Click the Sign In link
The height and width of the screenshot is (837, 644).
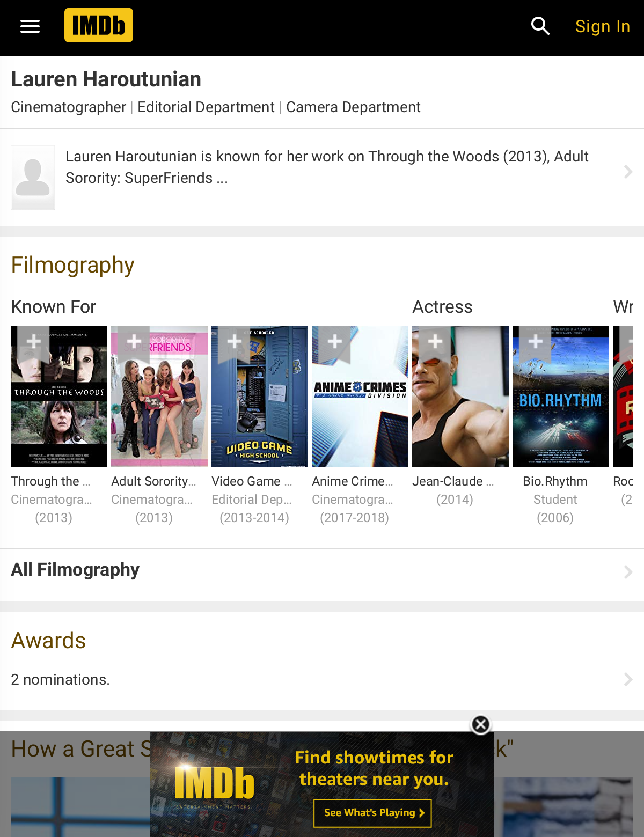pyautogui.click(x=602, y=26)
